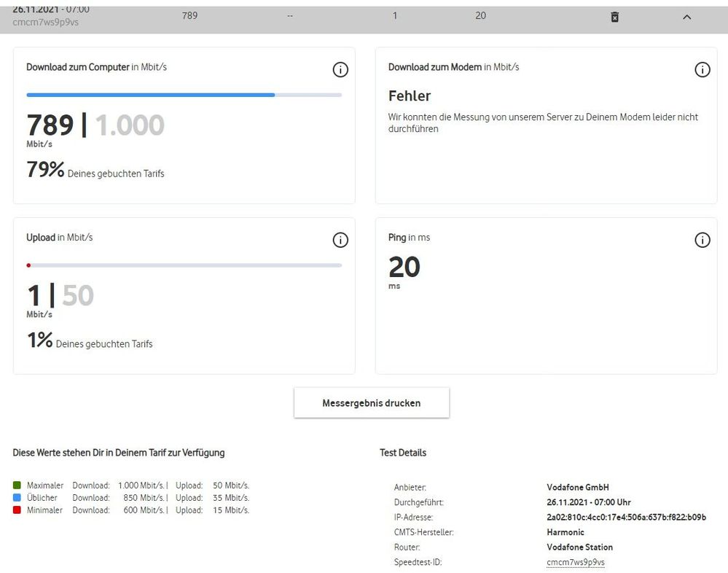Click the Test Details heading
This screenshot has width=728, height=573.
coord(403,453)
